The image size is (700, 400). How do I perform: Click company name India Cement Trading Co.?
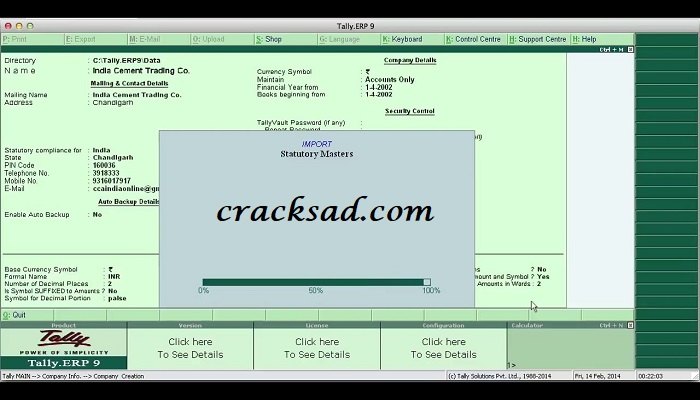pyautogui.click(x=141, y=71)
